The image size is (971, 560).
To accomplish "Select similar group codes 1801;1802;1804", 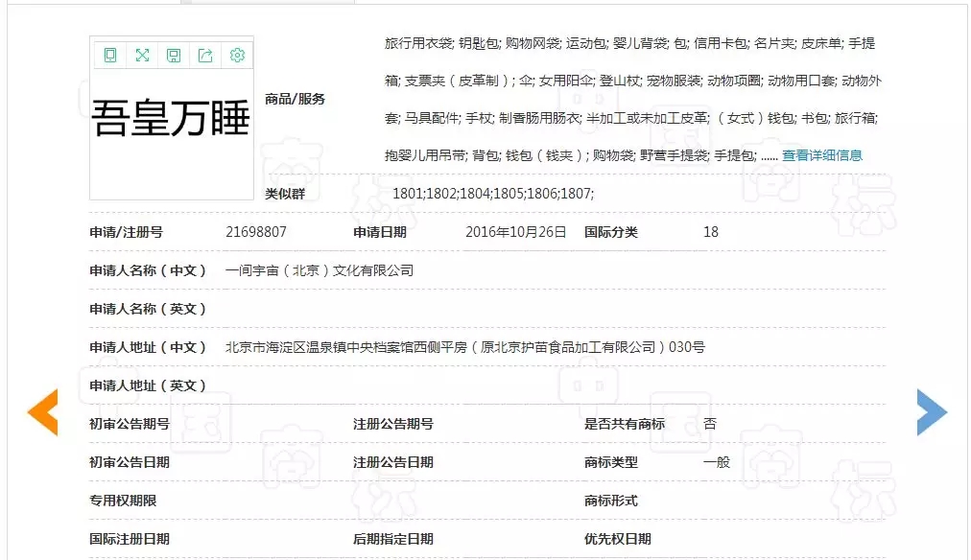I will click(x=493, y=194).
